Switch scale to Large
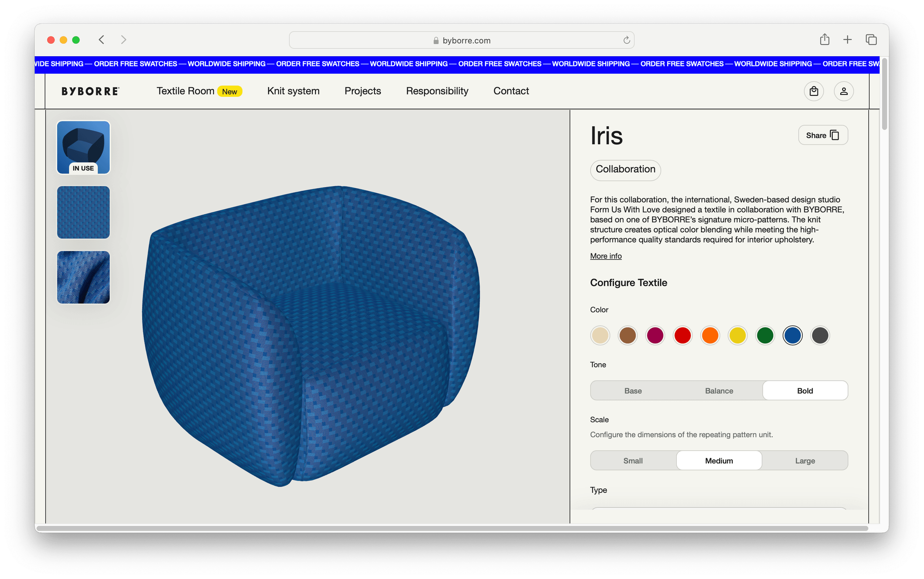The height and width of the screenshot is (579, 924). tap(805, 461)
